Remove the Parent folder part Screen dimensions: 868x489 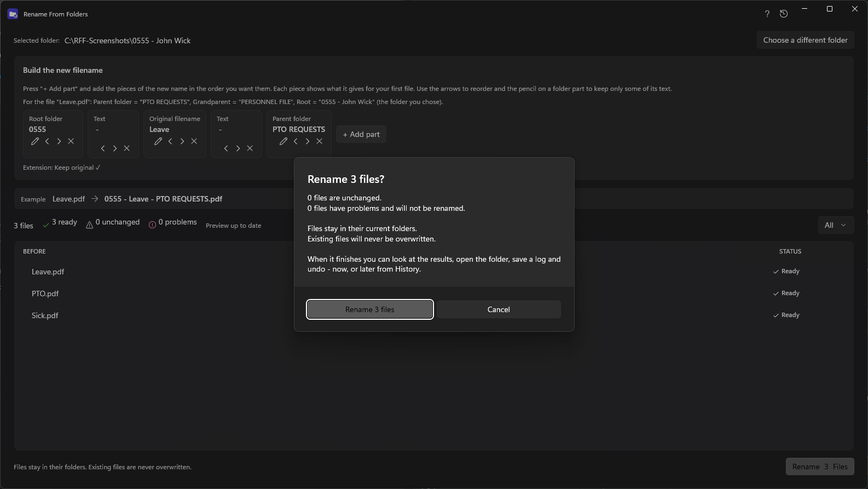[x=320, y=141]
